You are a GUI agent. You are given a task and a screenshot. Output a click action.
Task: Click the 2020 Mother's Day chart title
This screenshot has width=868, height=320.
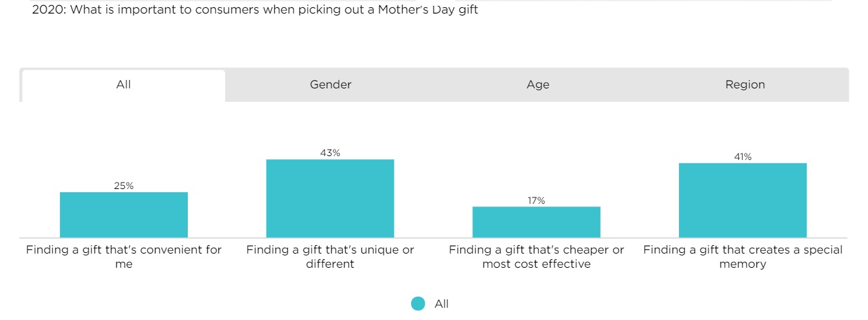pyautogui.click(x=255, y=10)
